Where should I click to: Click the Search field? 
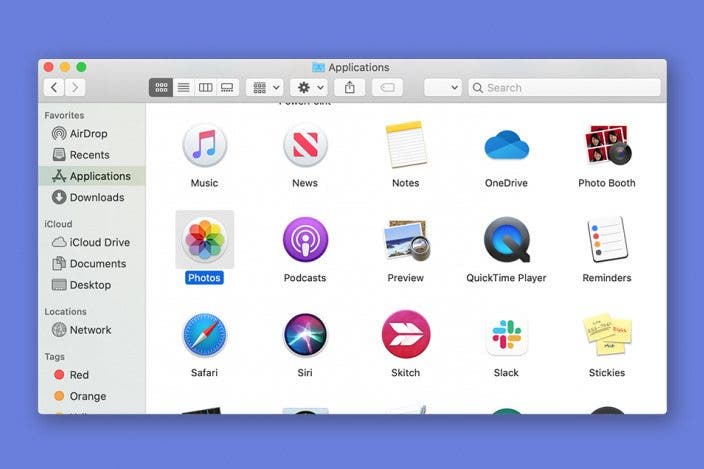point(564,88)
